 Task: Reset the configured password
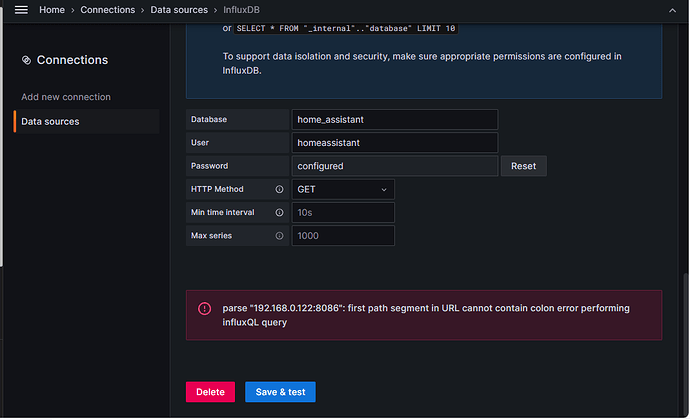pos(523,166)
